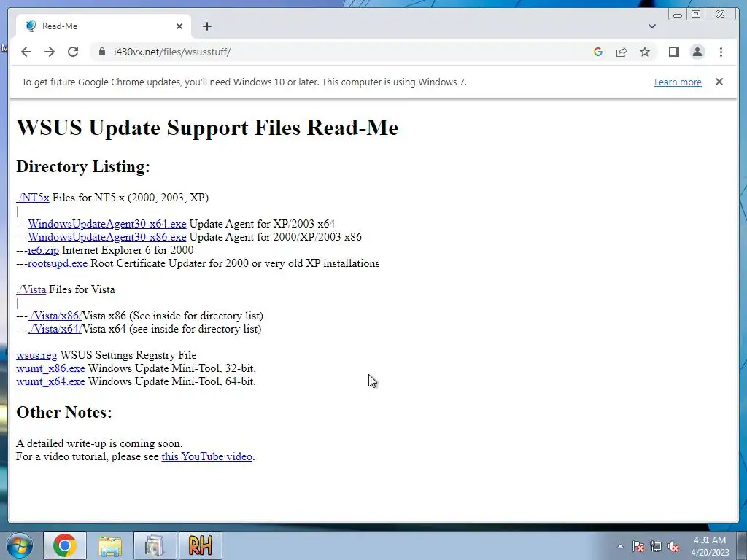Image resolution: width=747 pixels, height=560 pixels.
Task: Download WindowsUpdateAgent30-x64.exe
Action: (107, 224)
